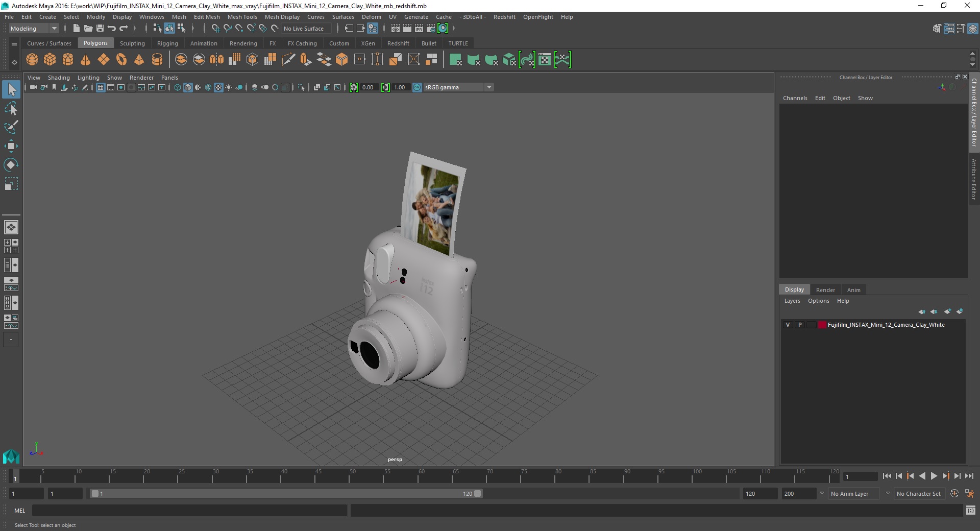Viewport: 980px width, 531px height.
Task: Click the Play forwards button
Action: click(x=934, y=476)
